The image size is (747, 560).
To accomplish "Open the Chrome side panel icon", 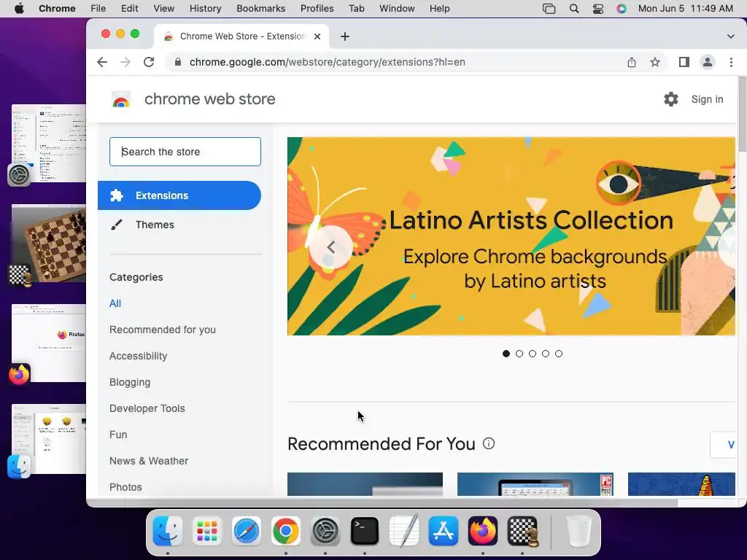I will [684, 63].
